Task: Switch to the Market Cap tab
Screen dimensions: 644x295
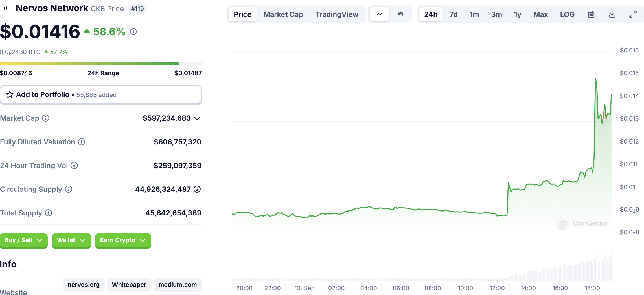Action: tap(283, 14)
